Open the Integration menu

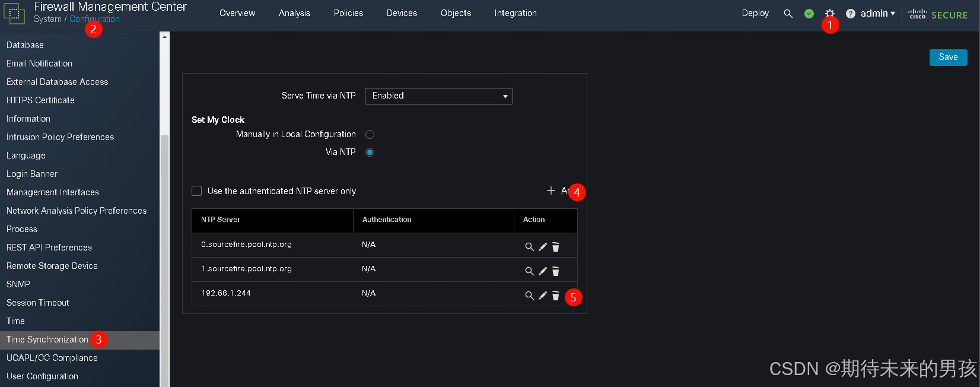point(516,13)
